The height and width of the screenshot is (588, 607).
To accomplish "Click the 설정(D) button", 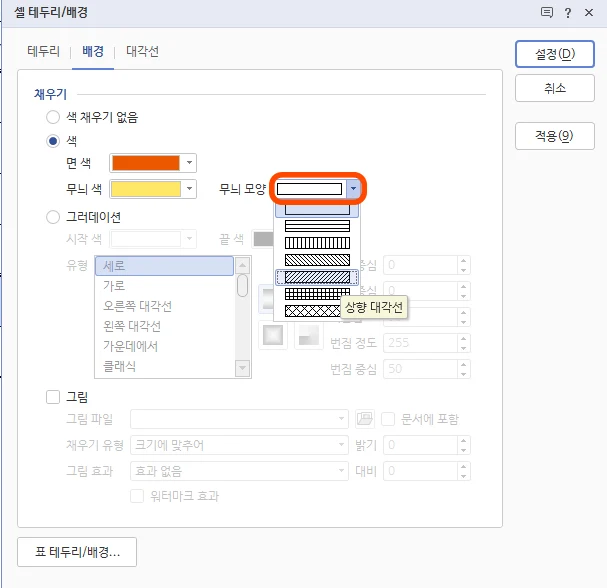I will coord(555,54).
